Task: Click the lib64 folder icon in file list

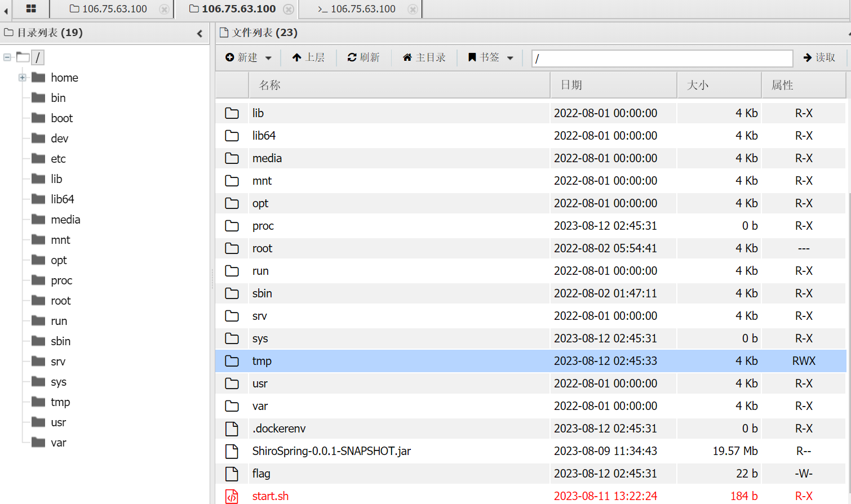Action: 232,136
